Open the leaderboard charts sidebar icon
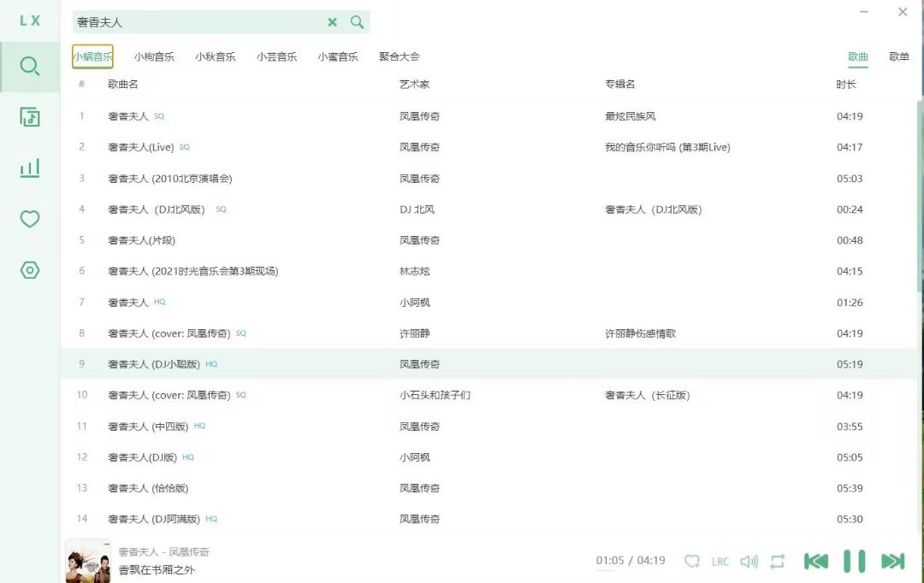The image size is (924, 583). [30, 168]
